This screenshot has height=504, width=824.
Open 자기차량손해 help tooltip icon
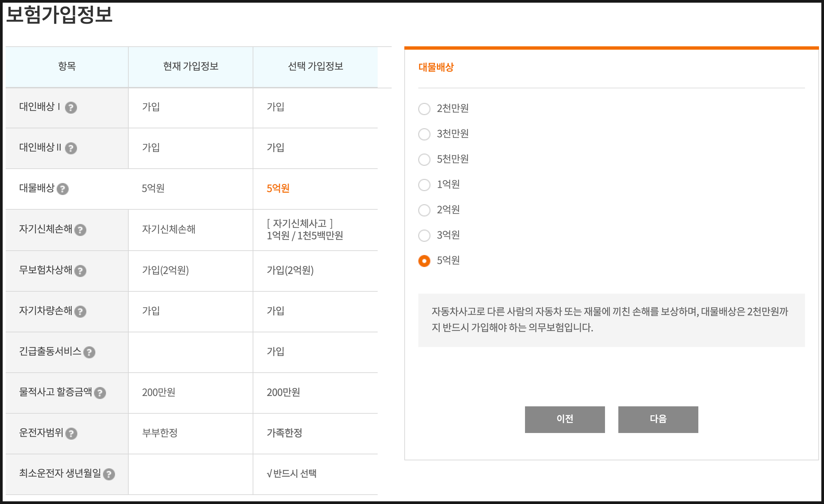point(80,312)
